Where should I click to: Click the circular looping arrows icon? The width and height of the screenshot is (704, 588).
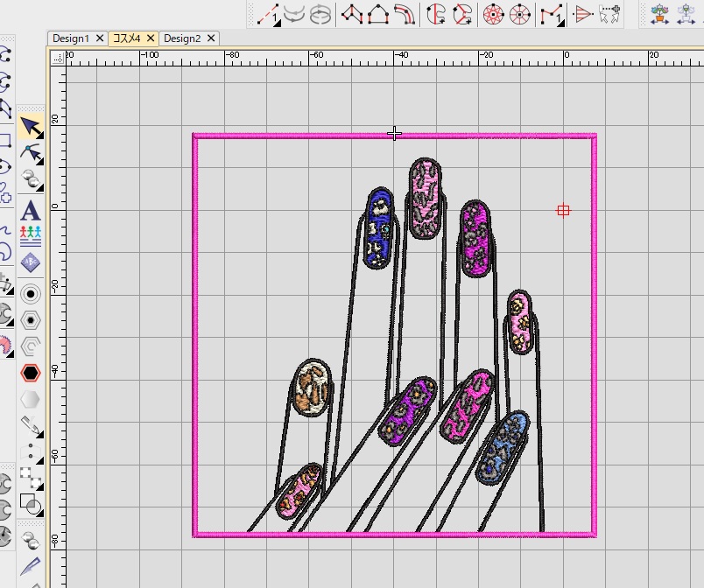click(320, 14)
